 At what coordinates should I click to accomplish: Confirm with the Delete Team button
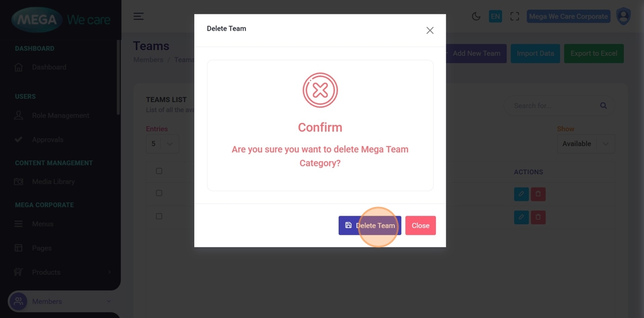point(370,225)
